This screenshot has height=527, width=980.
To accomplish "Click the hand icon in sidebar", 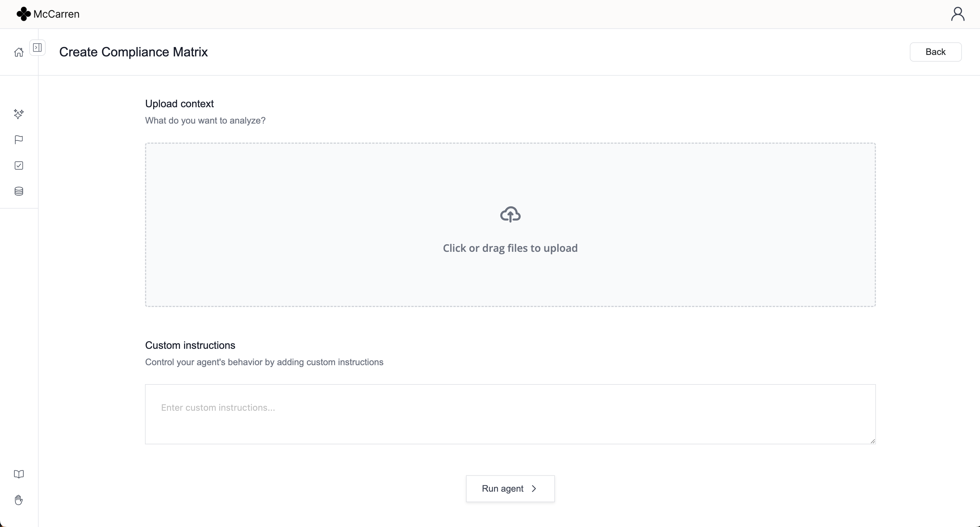I will click(19, 500).
